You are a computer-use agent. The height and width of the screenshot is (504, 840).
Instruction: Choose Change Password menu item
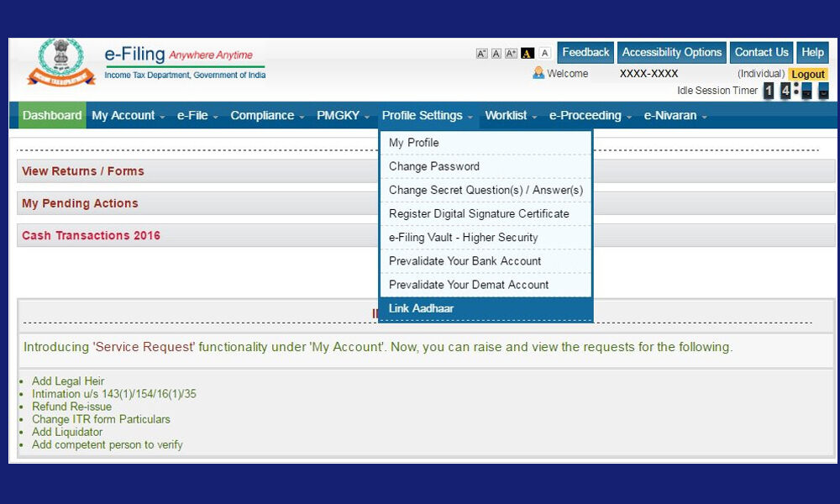(486, 166)
